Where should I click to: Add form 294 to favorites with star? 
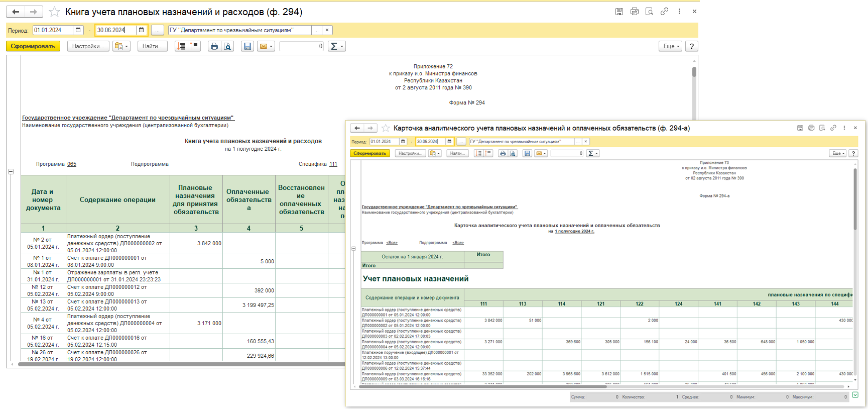(54, 12)
